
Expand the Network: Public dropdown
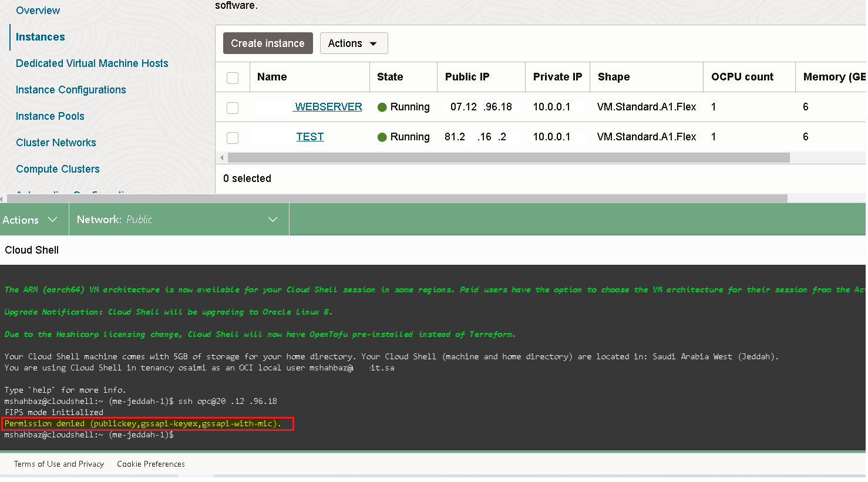179,220
